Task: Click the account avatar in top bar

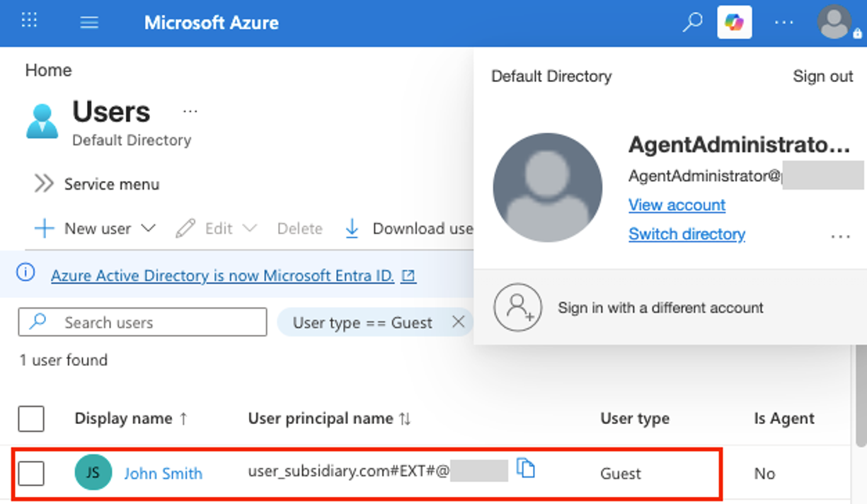Action: [835, 23]
